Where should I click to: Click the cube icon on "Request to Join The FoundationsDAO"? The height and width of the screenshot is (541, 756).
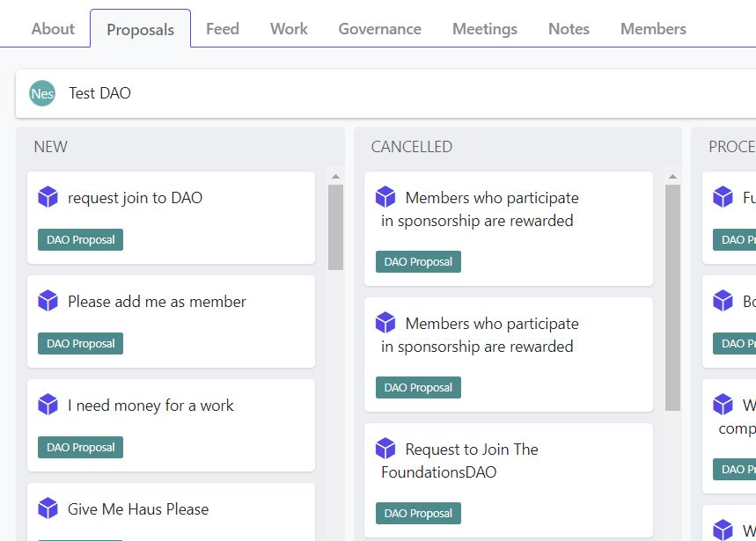coord(385,448)
